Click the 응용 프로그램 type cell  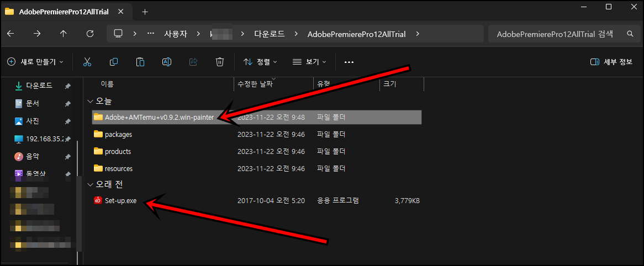click(338, 201)
